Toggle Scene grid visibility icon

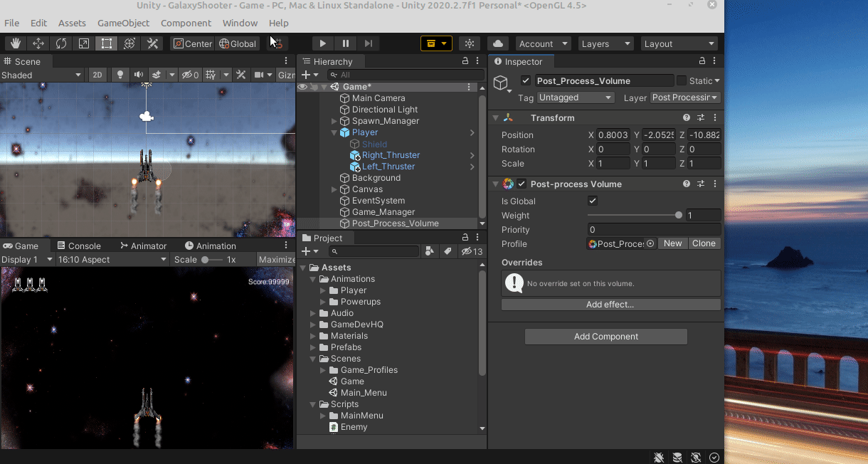click(x=211, y=75)
